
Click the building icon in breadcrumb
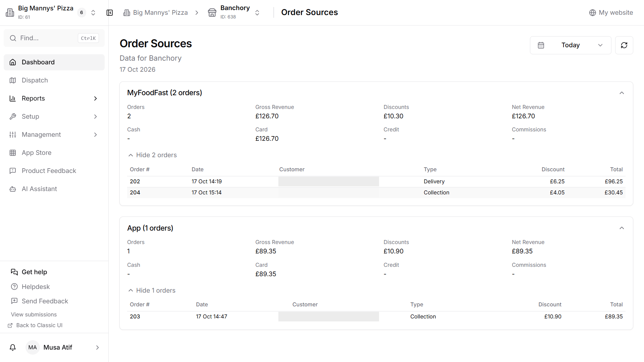127,13
